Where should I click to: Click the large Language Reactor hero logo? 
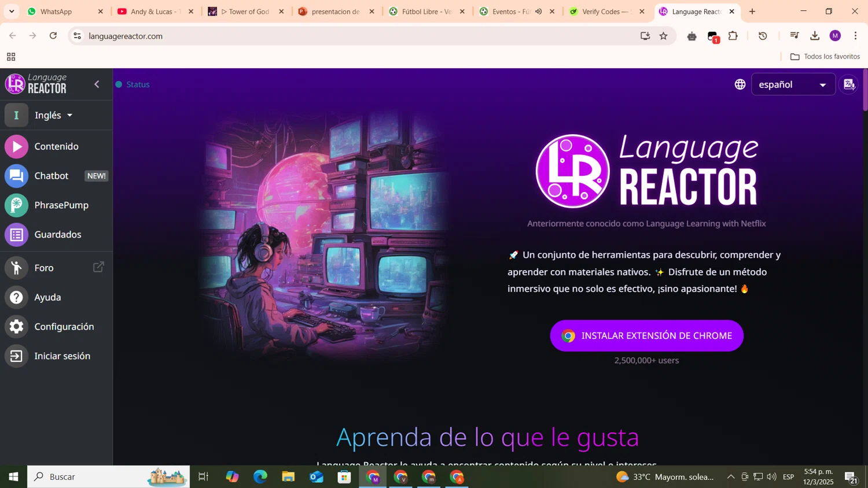pyautogui.click(x=646, y=171)
